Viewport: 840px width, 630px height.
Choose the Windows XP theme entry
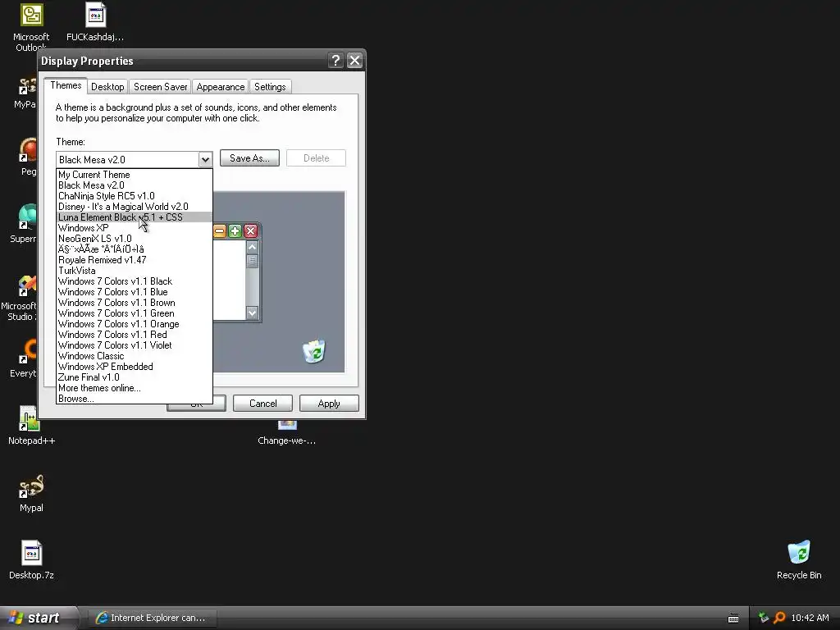pyautogui.click(x=135, y=228)
